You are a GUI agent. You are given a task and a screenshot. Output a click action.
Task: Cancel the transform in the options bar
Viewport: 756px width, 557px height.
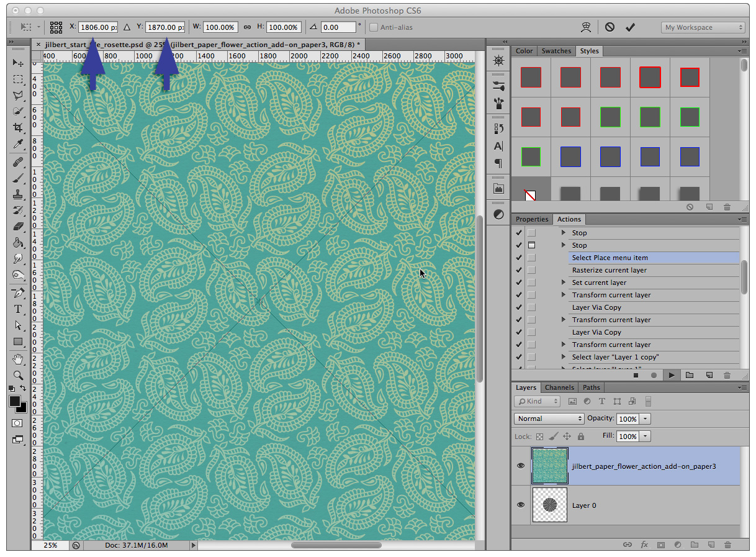tap(610, 27)
